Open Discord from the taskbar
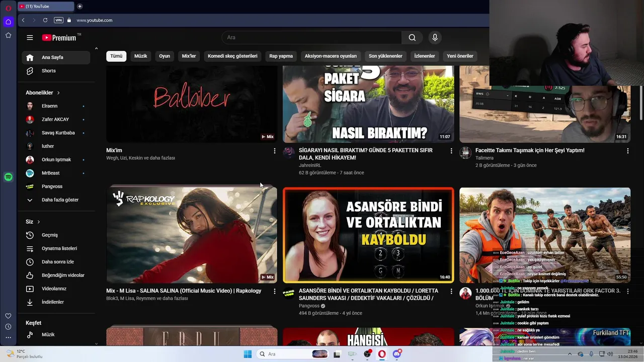Image resolution: width=644 pixels, height=362 pixels. pos(397,354)
